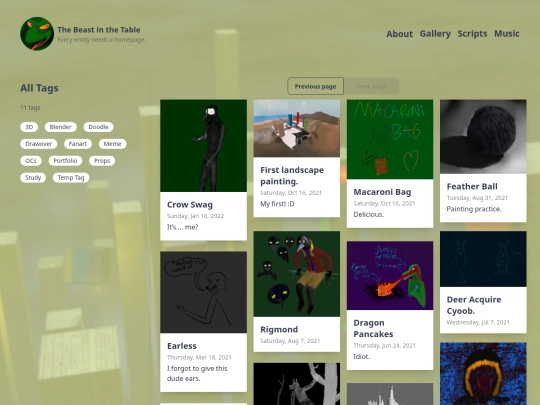Click the All Tags heading
The width and height of the screenshot is (540, 405).
tap(39, 88)
